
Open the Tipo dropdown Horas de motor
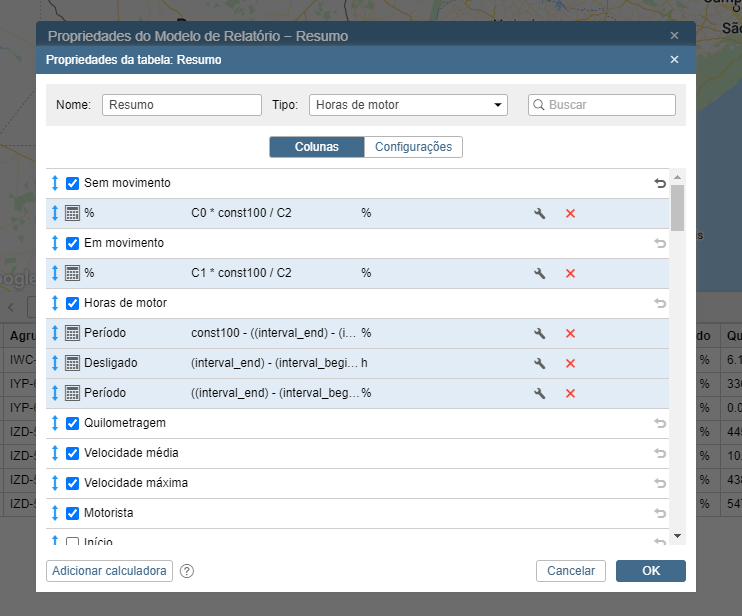coord(409,105)
